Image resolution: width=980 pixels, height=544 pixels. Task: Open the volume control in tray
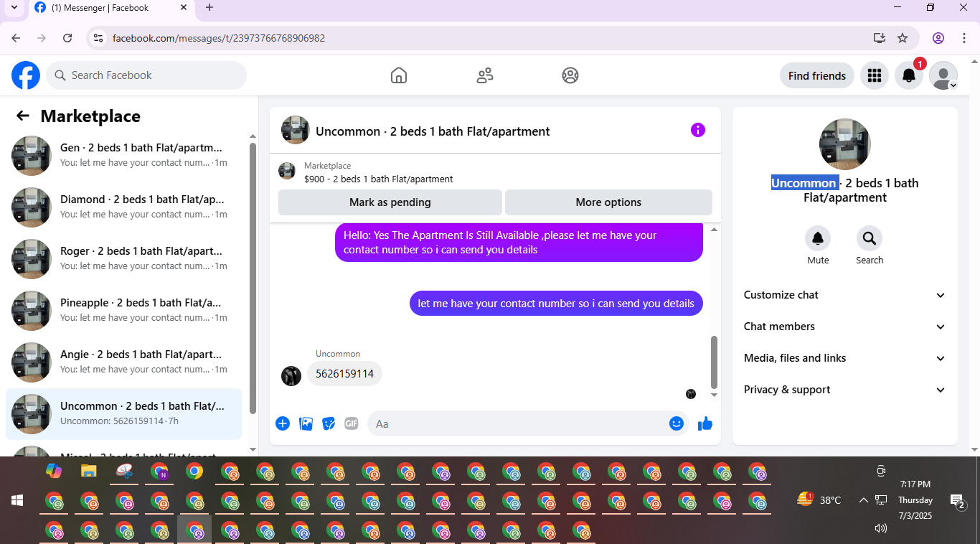click(x=881, y=528)
